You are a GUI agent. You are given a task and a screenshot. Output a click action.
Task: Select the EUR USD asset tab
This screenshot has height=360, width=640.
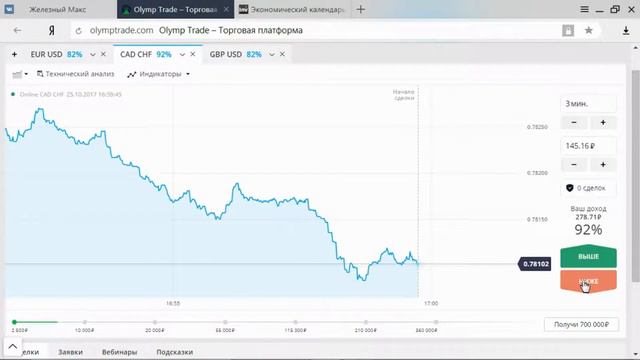pos(56,54)
